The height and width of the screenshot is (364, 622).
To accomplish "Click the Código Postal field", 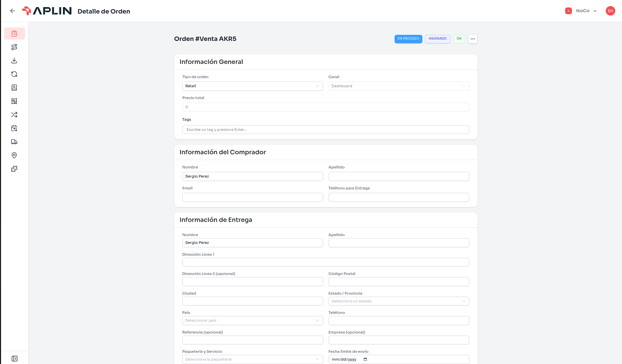I will [399, 281].
